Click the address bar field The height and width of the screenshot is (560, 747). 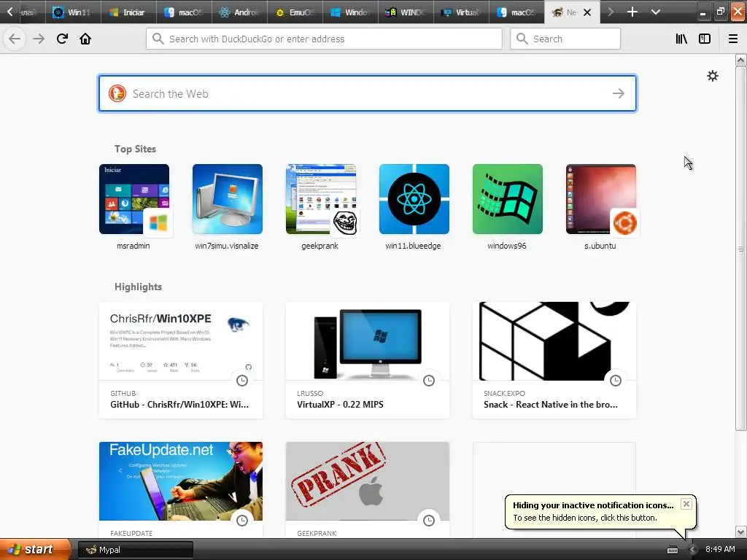(x=324, y=39)
